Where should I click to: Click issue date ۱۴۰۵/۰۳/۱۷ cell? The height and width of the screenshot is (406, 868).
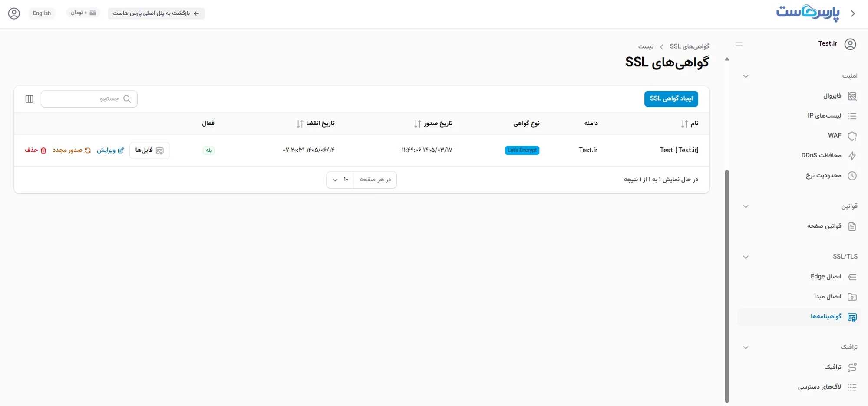[x=427, y=150]
